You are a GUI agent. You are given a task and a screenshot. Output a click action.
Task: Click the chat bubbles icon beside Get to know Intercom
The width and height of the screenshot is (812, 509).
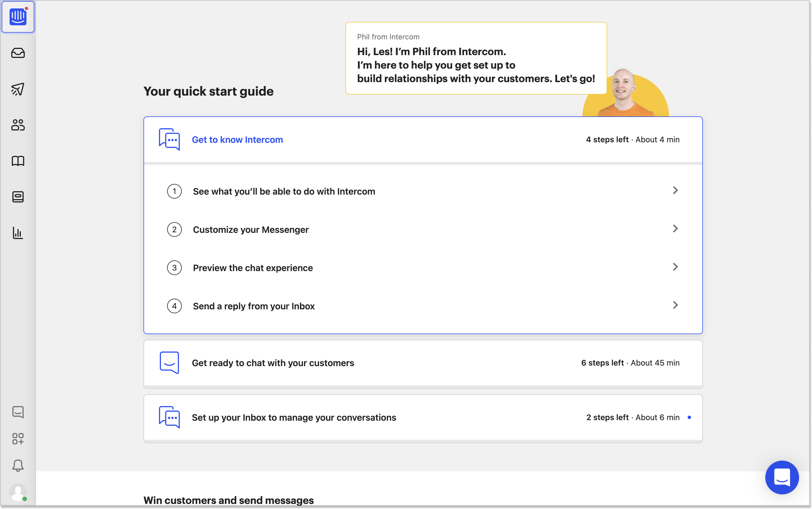pyautogui.click(x=169, y=139)
